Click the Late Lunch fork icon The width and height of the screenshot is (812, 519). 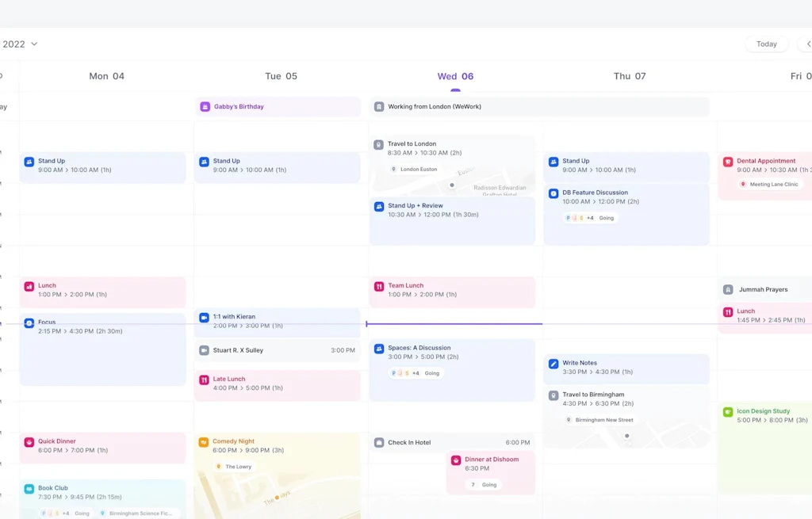[204, 380]
